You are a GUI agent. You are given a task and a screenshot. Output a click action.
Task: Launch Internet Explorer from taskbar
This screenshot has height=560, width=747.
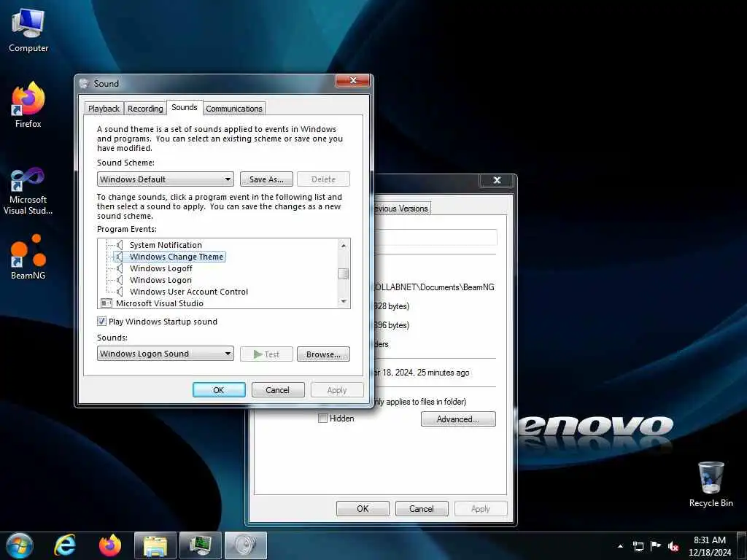pyautogui.click(x=65, y=545)
